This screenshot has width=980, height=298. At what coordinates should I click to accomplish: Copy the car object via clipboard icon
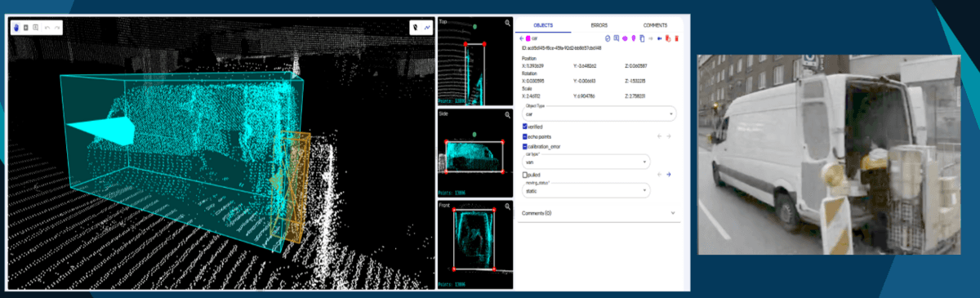[642, 38]
